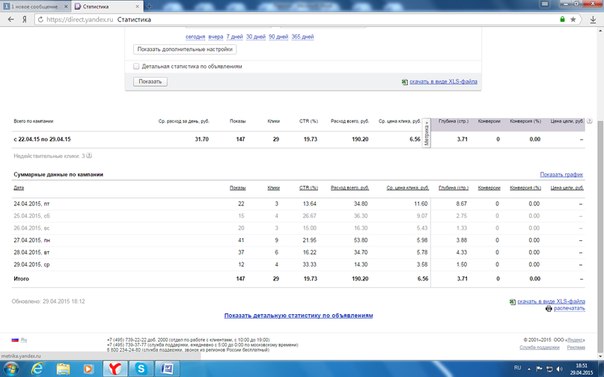Click the period 'с 22.04.15 по 29.04.15'
This screenshot has width=604, height=377.
(x=42, y=139)
